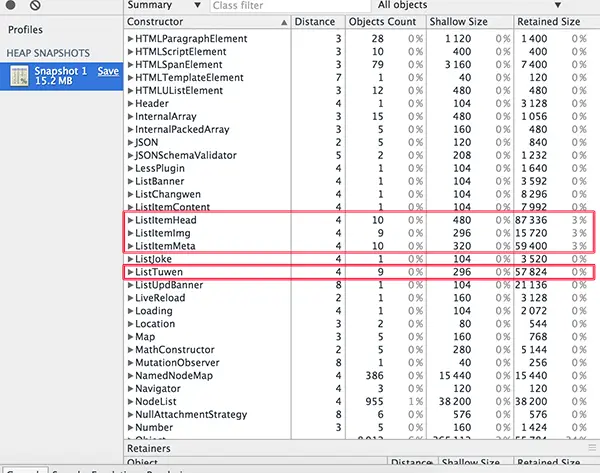
Task: Click shallow size 15 440 for NamedNodeMap
Action: point(455,376)
